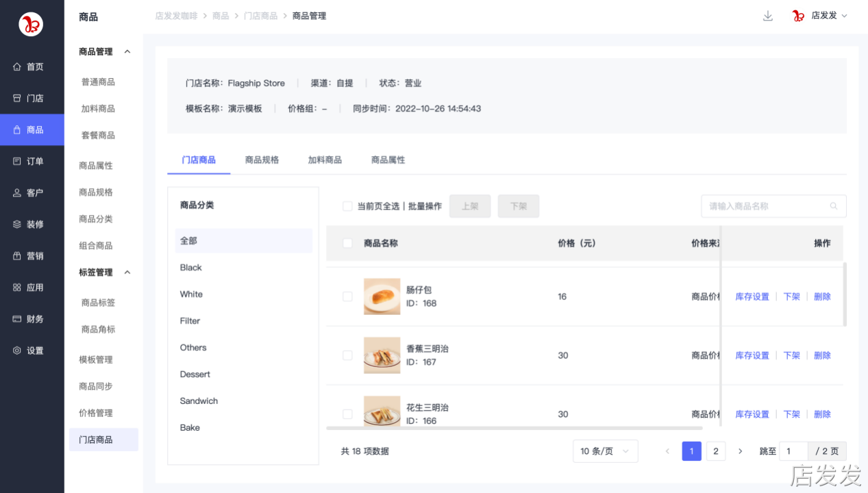Select the 全部 category
868x493 pixels.
coord(243,241)
